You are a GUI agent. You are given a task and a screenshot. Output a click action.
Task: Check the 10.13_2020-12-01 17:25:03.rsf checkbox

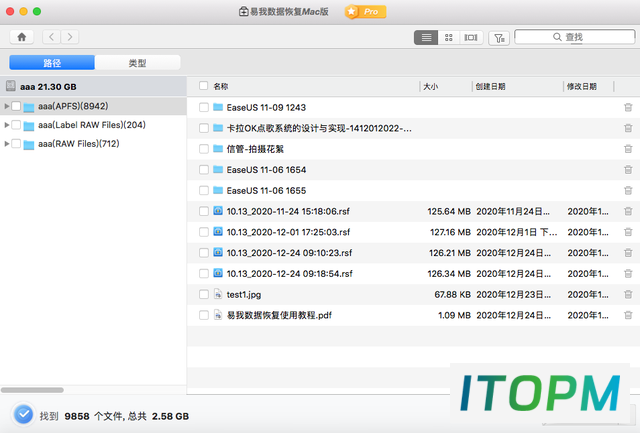204,232
